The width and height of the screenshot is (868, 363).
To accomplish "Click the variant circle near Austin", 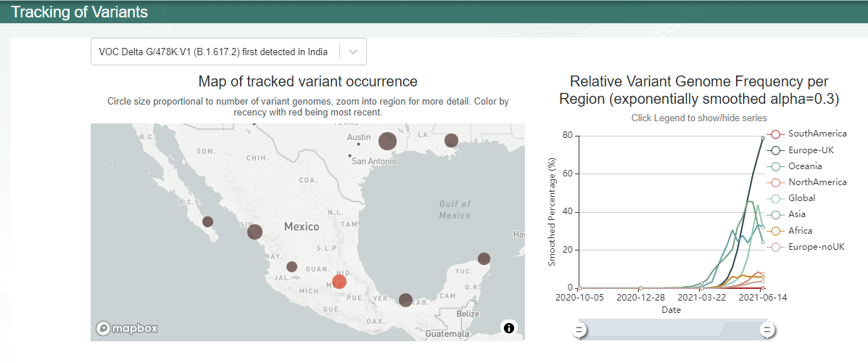I will point(387,141).
